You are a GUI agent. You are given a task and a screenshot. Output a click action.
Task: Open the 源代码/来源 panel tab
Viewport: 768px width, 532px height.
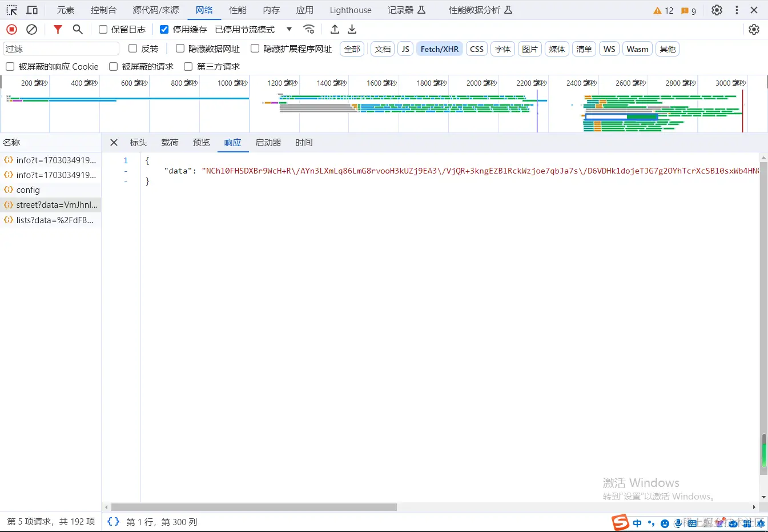pos(156,10)
